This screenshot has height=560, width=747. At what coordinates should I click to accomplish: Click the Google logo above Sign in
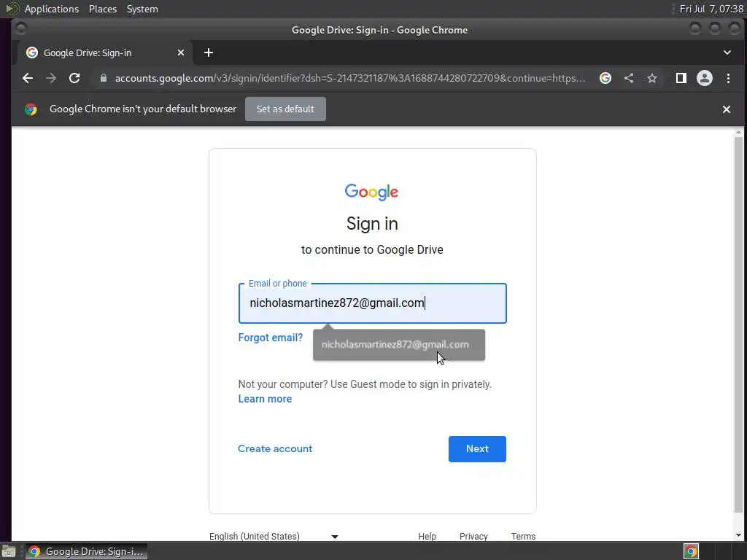click(x=371, y=192)
